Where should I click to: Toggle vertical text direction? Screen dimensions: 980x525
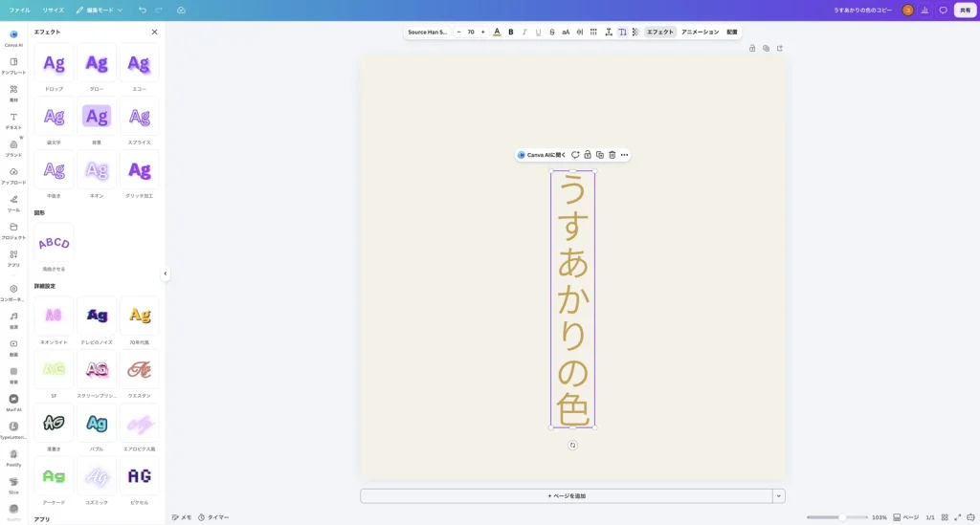pyautogui.click(x=622, y=32)
